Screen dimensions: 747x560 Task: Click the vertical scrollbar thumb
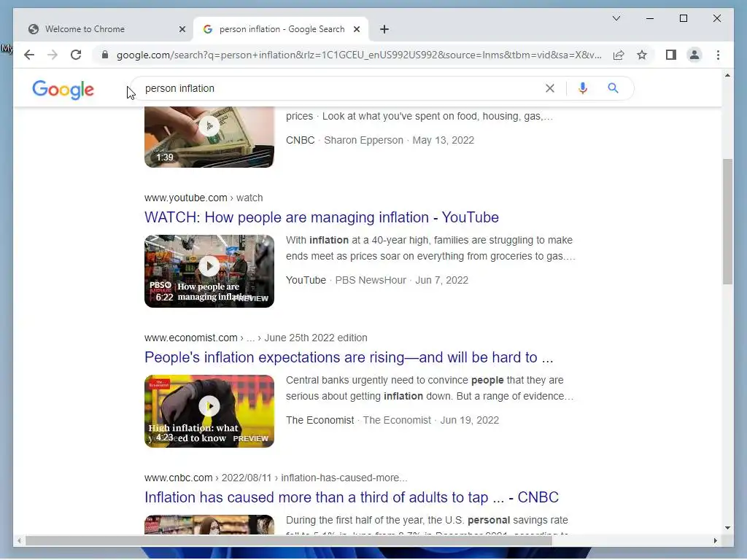727,222
